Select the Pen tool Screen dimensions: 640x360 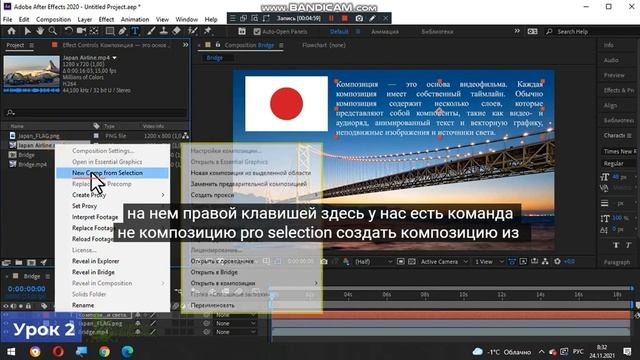click(122, 31)
